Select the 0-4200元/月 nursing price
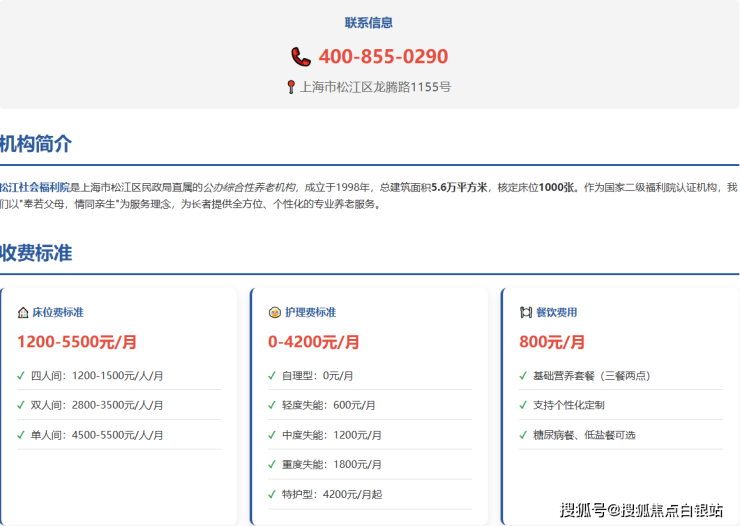This screenshot has height=526, width=740. coord(314,342)
